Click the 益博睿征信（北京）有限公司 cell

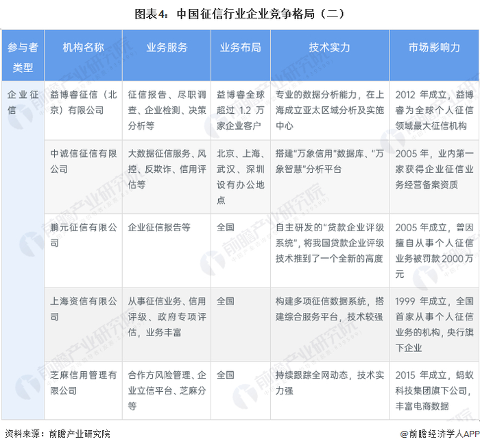coord(83,110)
